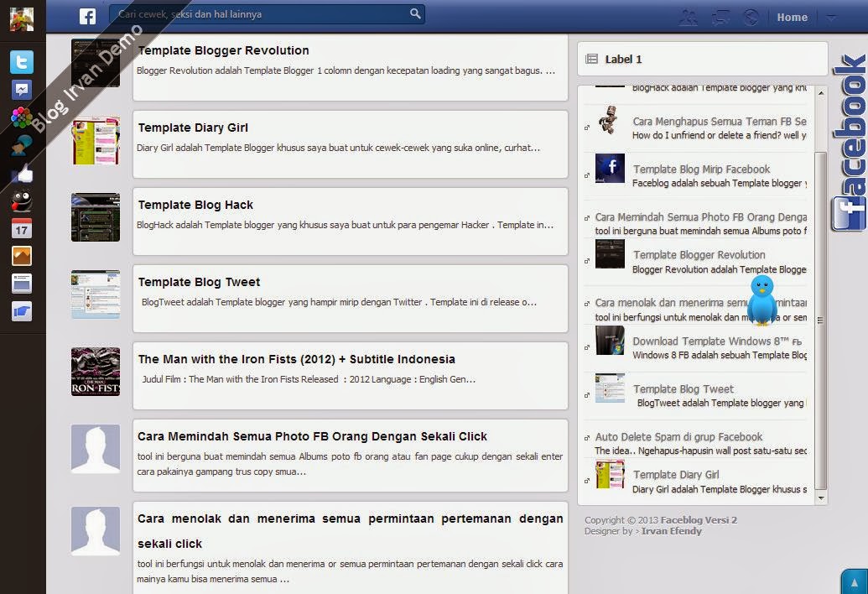Viewport: 868px width, 594px height.
Task: Click the Label 1 widget heading
Action: tap(623, 60)
